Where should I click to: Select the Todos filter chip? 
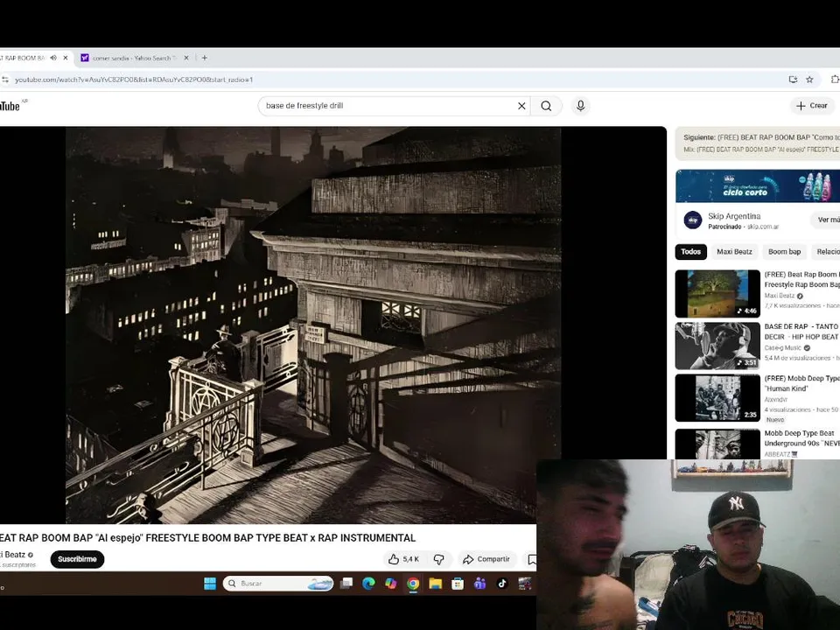coord(691,252)
